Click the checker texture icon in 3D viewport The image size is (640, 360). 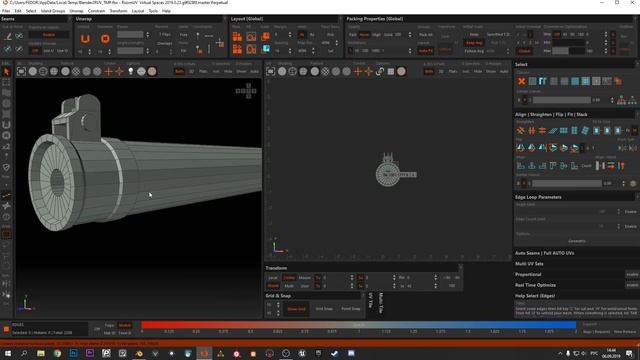(76, 71)
